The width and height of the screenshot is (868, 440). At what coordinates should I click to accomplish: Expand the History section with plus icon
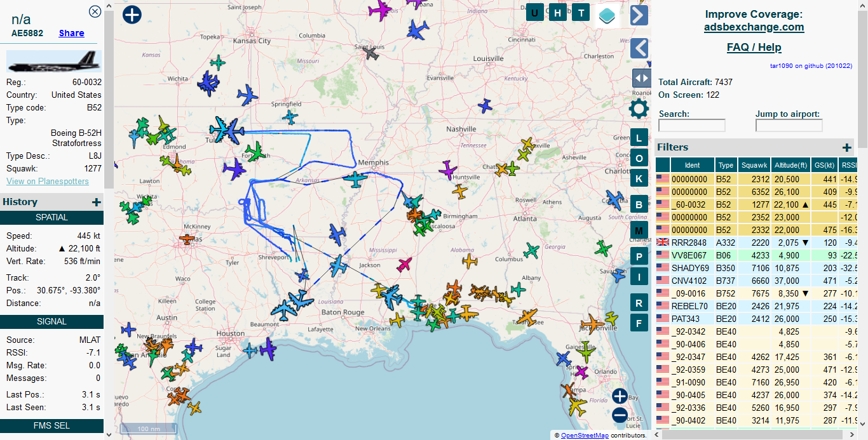point(96,202)
